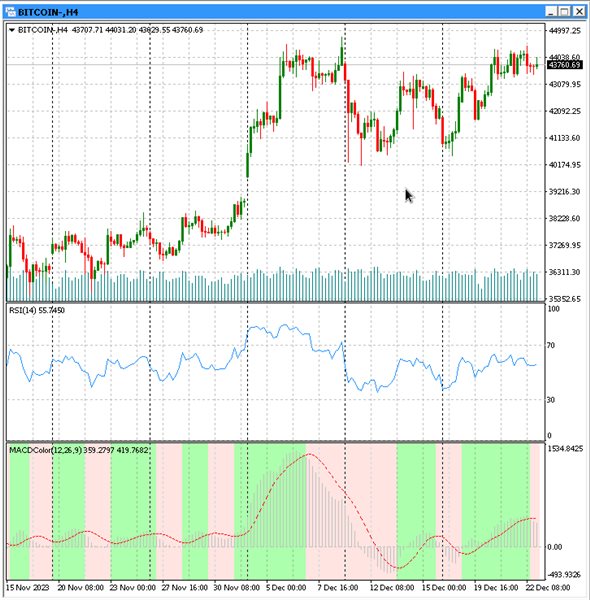Click the 7 Dec 16:00 time label
This screenshot has height=600, width=590.
(338, 587)
